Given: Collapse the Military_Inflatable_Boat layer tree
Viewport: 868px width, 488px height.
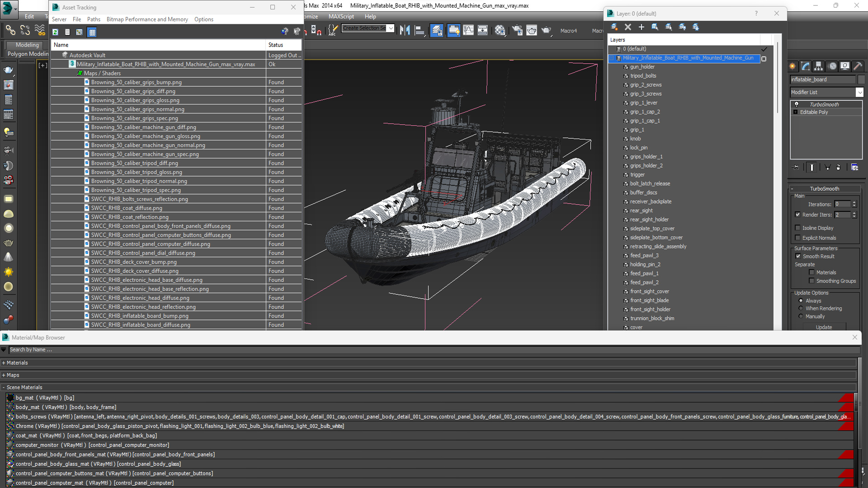Looking at the screenshot, I should [x=612, y=58].
